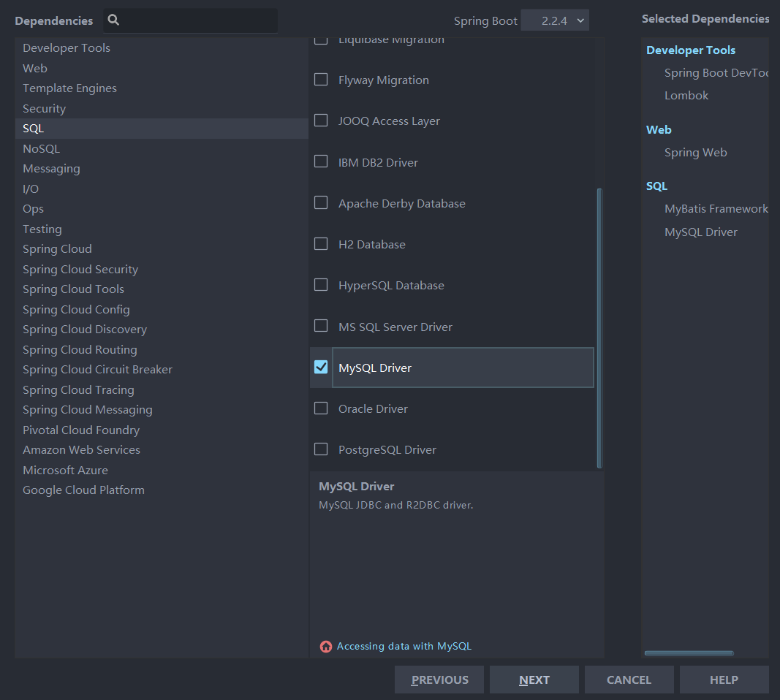Click the PREVIOUS button
The width and height of the screenshot is (780, 700).
click(x=439, y=680)
